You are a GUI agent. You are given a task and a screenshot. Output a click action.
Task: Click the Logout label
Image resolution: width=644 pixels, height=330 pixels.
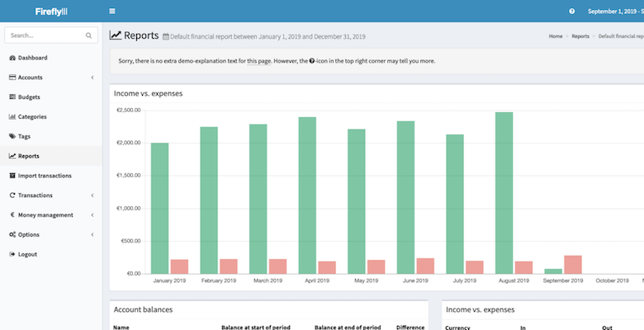(27, 254)
